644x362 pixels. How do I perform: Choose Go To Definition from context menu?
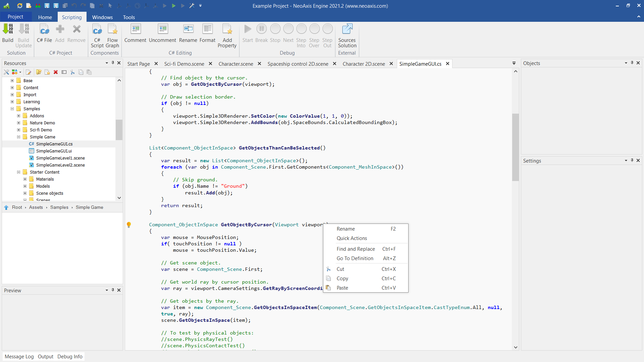(355, 258)
